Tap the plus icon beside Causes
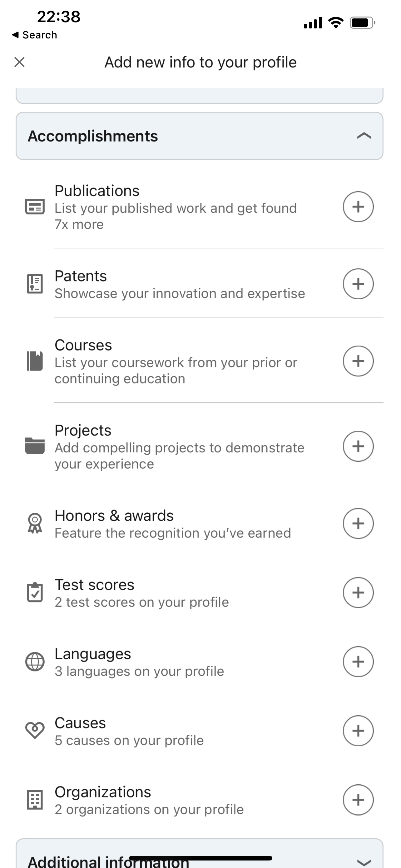The height and width of the screenshot is (868, 401). pyautogui.click(x=358, y=731)
